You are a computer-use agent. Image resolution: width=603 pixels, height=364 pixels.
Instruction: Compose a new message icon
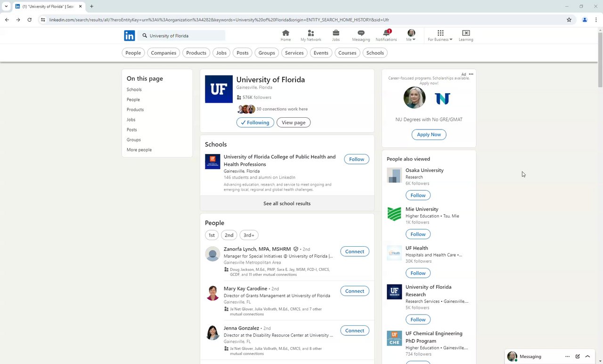tap(578, 356)
